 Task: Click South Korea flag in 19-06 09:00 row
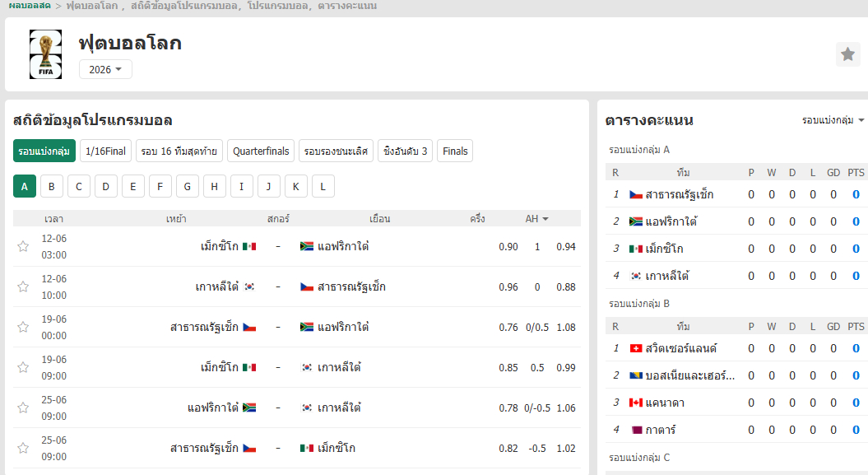pos(307,368)
